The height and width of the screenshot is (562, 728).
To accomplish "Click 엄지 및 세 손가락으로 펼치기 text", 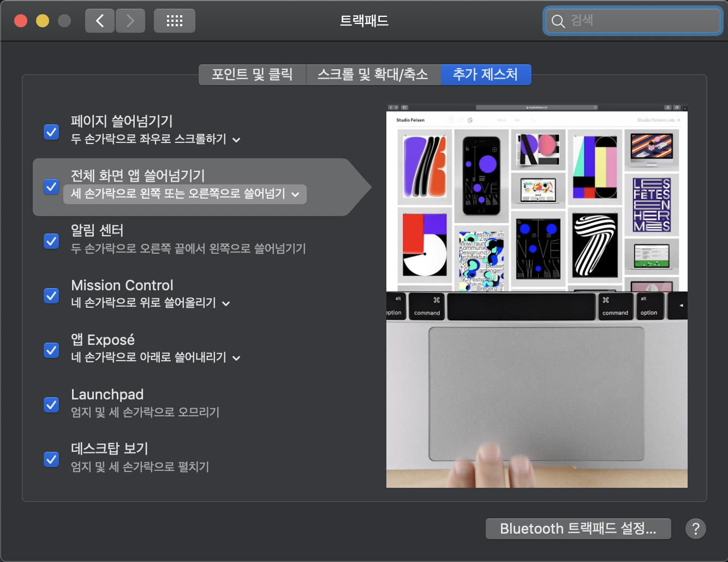I will click(x=140, y=467).
